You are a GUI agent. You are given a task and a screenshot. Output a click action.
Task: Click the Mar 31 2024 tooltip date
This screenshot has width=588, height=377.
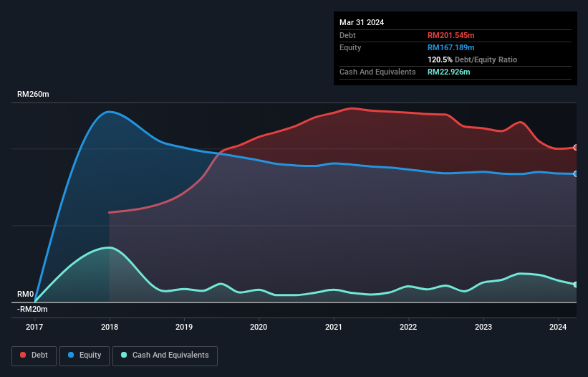tap(362, 22)
